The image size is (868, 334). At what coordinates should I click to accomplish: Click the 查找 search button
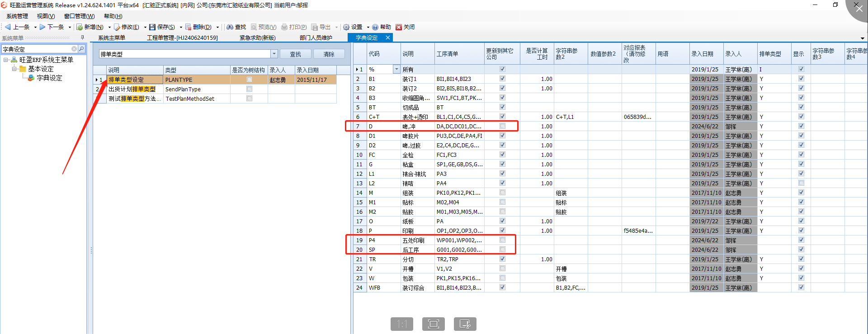(x=296, y=54)
